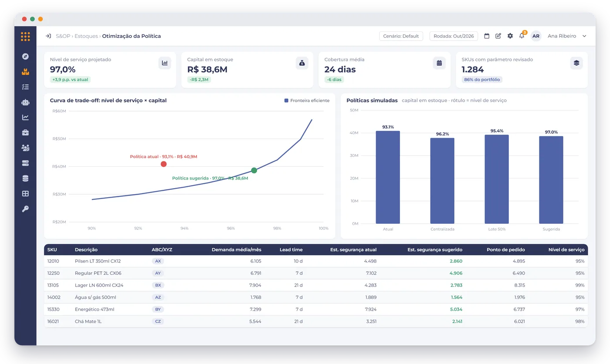Viewport: 610px width, 364px height.
Task: Open the server sidebar icon
Action: [25, 163]
